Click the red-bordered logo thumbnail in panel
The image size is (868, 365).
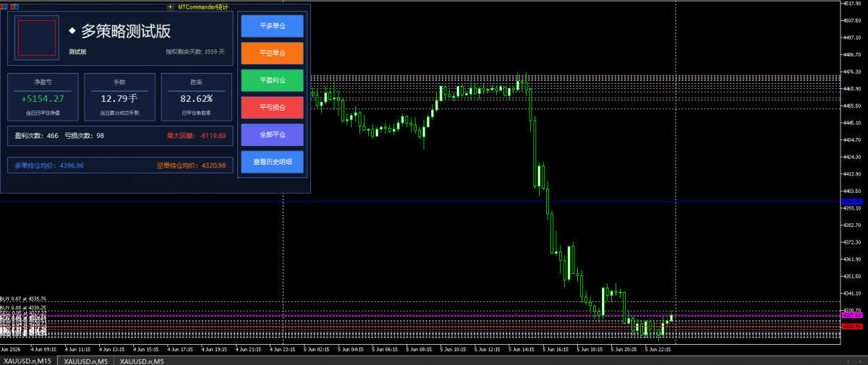point(37,38)
